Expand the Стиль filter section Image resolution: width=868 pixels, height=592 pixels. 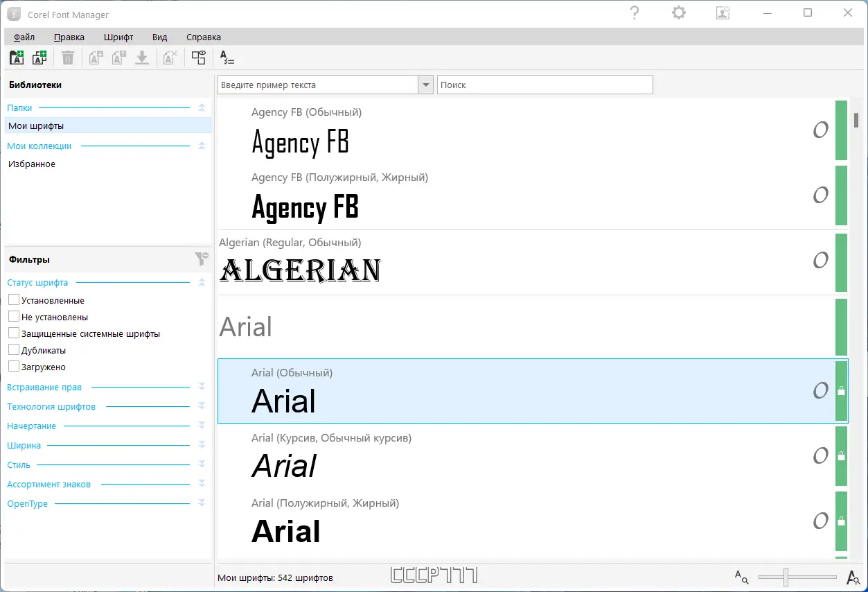pos(202,464)
